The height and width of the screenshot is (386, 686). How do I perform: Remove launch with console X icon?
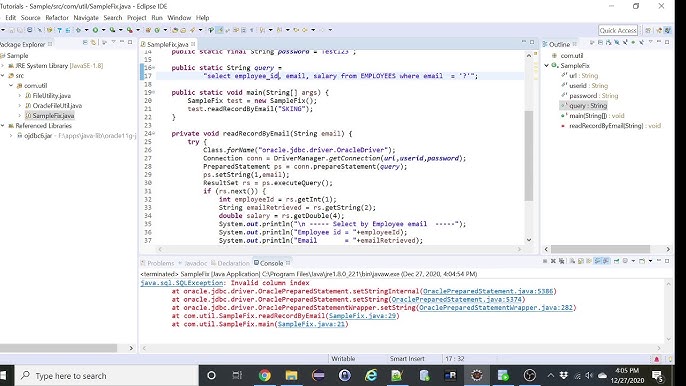pyautogui.click(x=553, y=261)
